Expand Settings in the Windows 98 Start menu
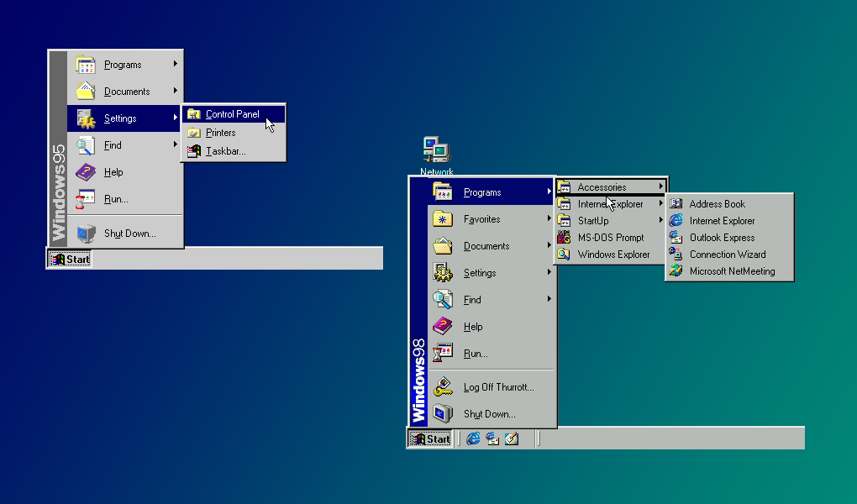This screenshot has height=504, width=857. (x=479, y=272)
